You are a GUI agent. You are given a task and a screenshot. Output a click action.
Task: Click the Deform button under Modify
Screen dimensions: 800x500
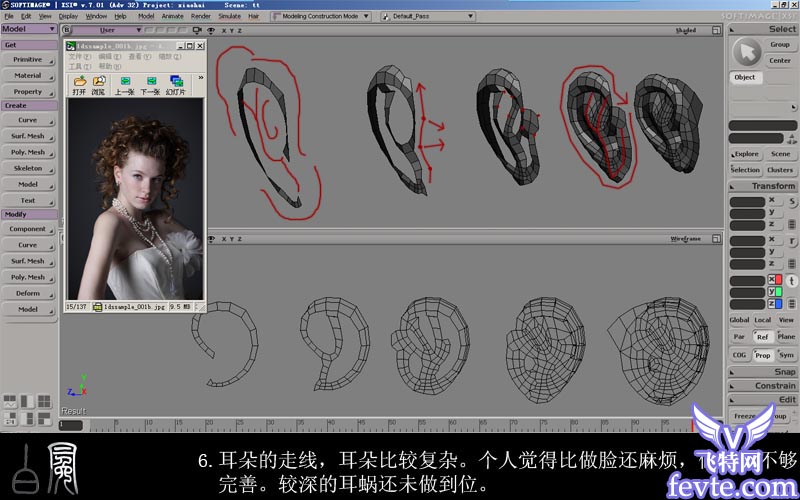tap(28, 293)
